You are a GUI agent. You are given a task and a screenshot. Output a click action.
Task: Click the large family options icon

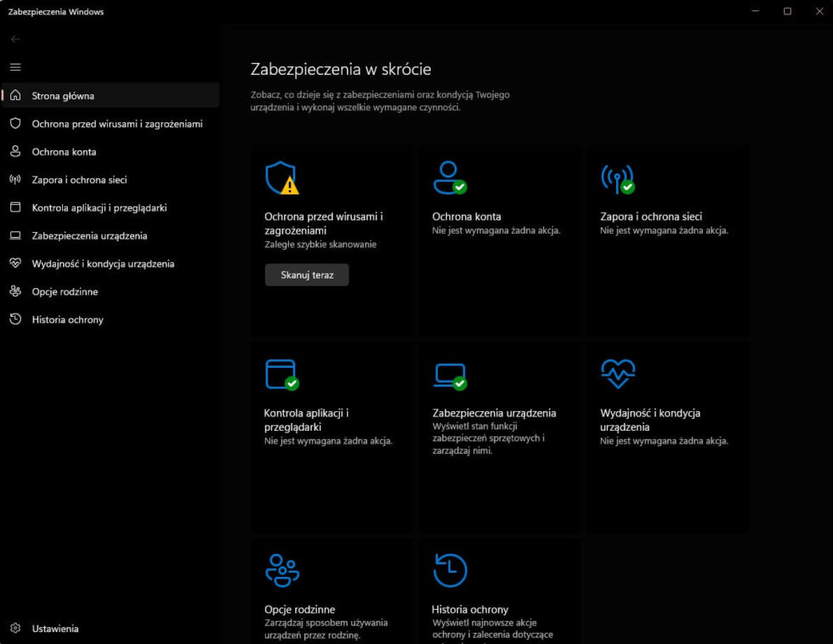coord(282,570)
